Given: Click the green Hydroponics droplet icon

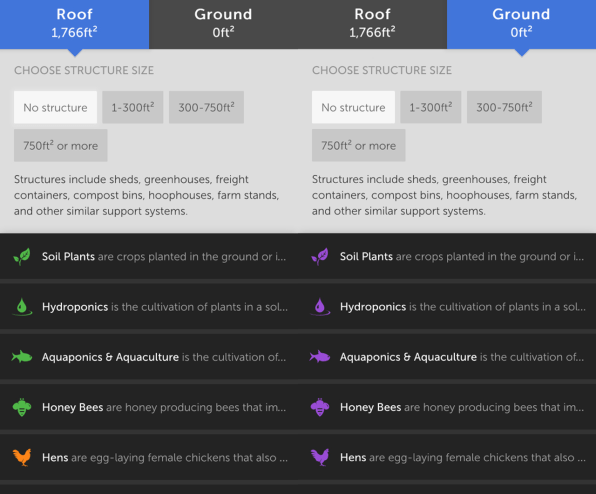Looking at the screenshot, I should click(x=22, y=307).
